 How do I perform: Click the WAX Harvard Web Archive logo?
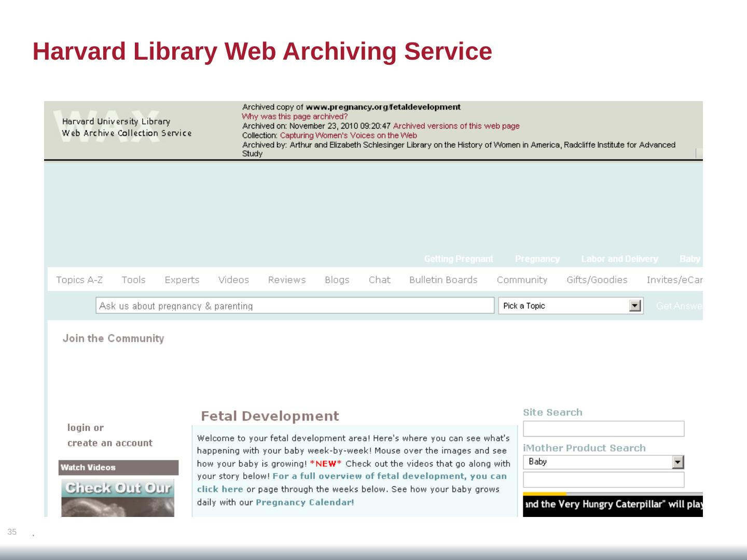[122, 125]
